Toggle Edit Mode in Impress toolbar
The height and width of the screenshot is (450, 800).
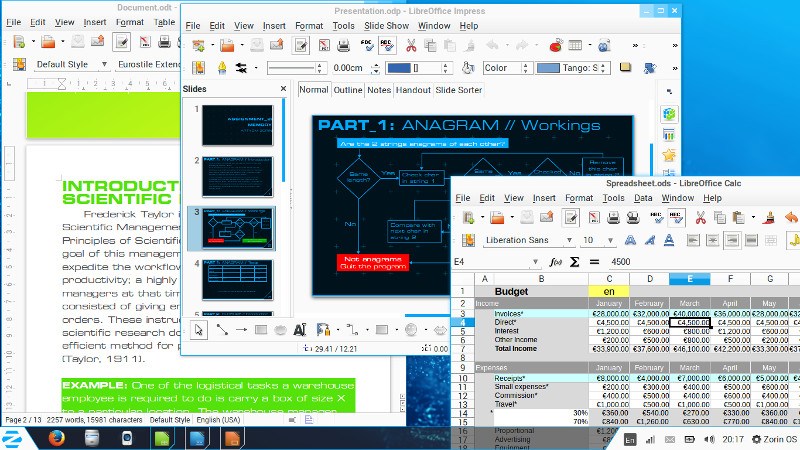[x=301, y=45]
